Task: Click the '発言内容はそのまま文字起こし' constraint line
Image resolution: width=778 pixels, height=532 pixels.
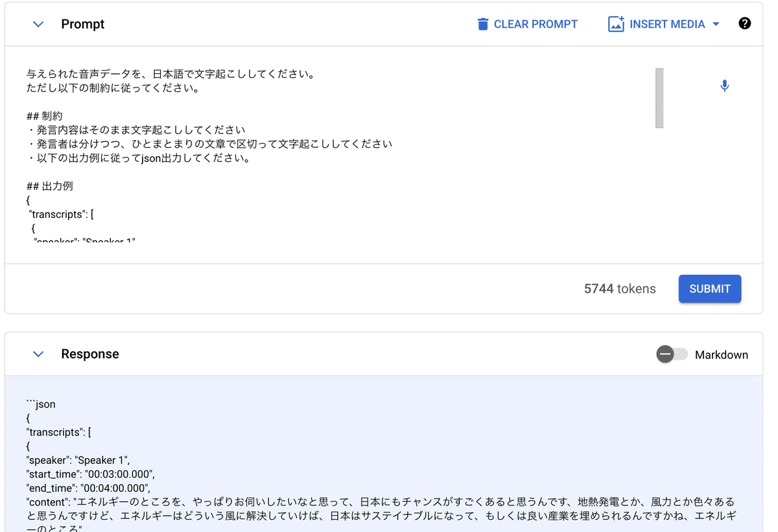Action: click(136, 130)
